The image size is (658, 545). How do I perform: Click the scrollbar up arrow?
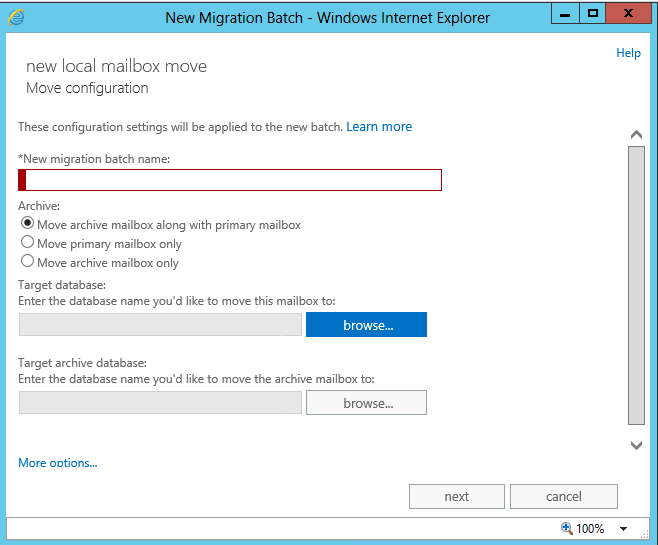636,134
